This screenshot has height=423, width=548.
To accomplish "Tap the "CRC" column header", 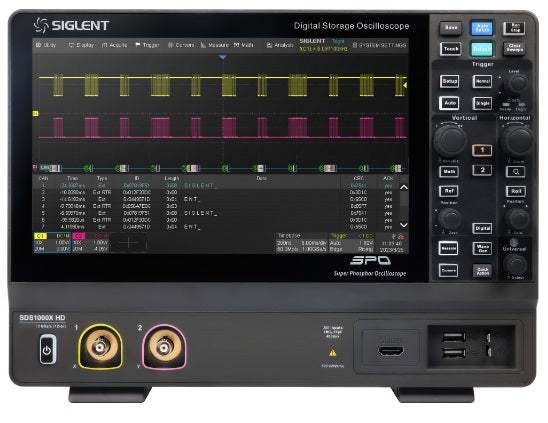I will pos(358,178).
